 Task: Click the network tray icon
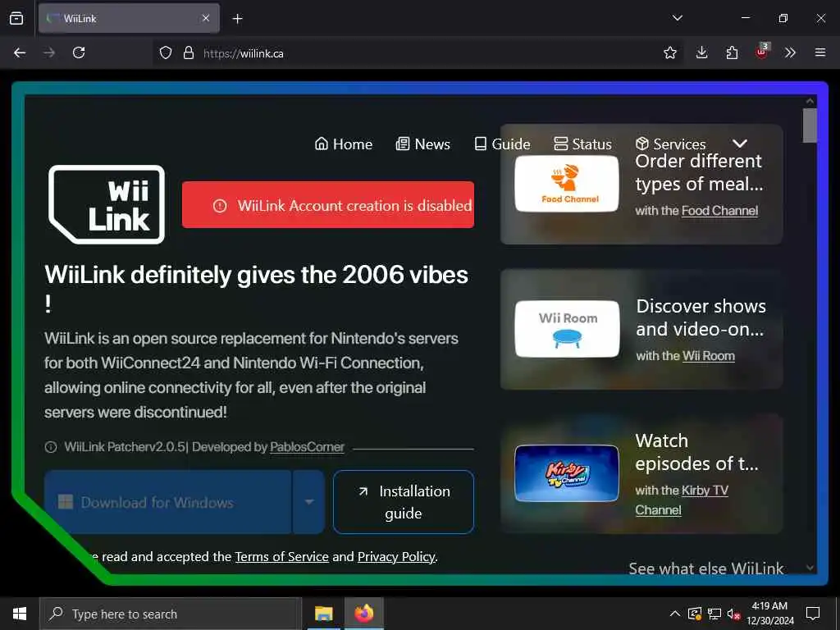coord(714,614)
